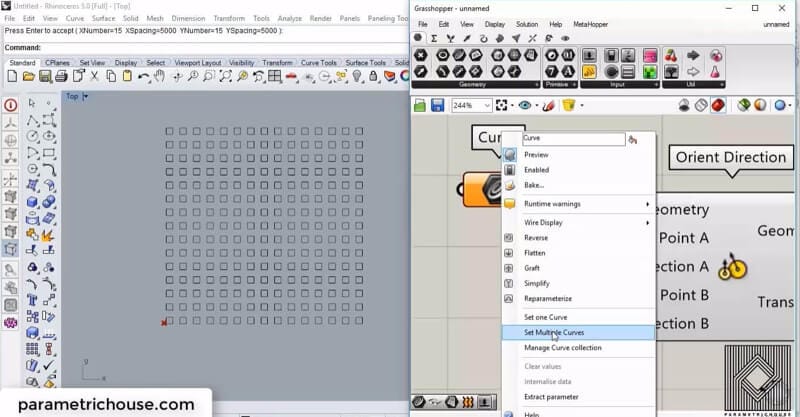The image size is (800, 417).
Task: Click the Rhino Print icon in toolbar
Action: coord(61,76)
